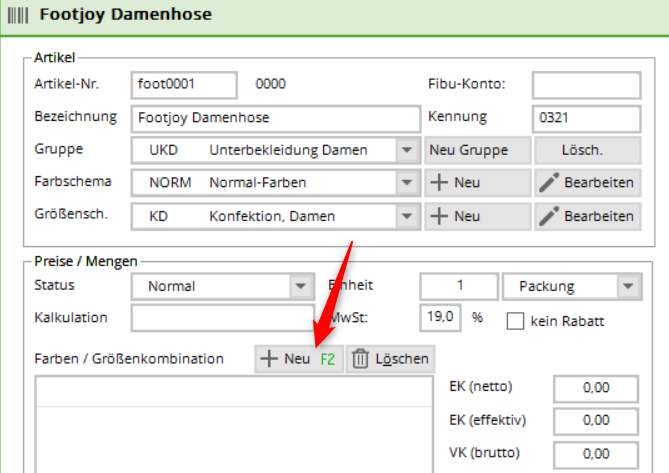Click the barcode icon beside Footjoy Damenhose title
This screenshot has width=669, height=473.
18,15
